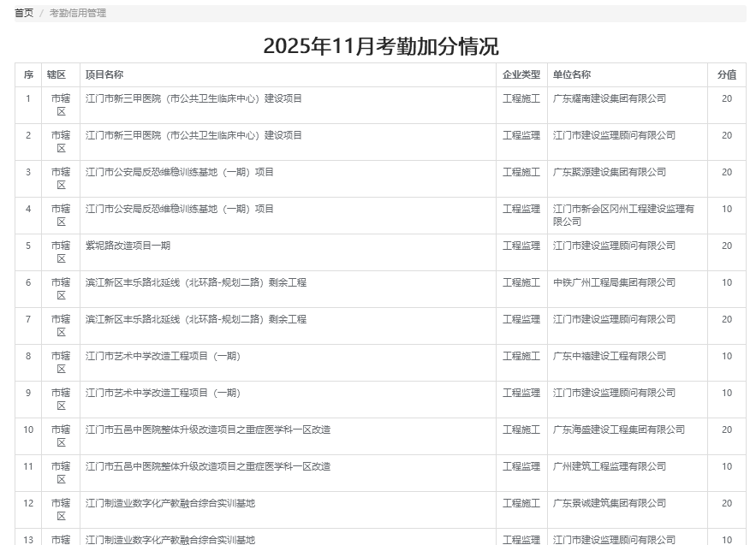The width and height of the screenshot is (756, 545).
Task: Select 广东景诚建筑集团有限公司 company cell
Action: tap(610, 503)
